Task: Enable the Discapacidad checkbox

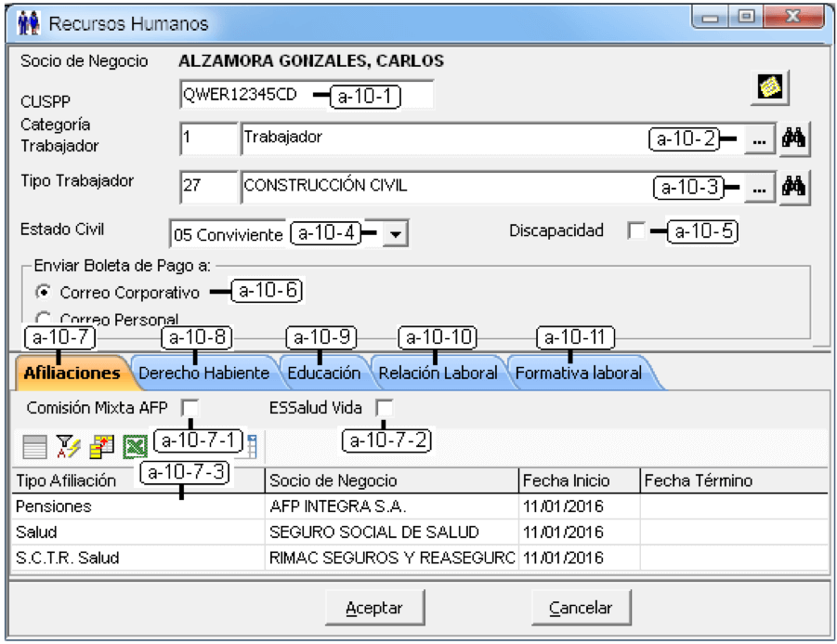Action: point(635,230)
